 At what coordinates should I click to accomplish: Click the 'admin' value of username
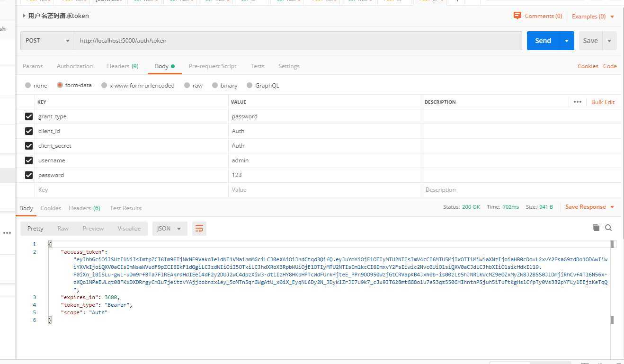[240, 160]
